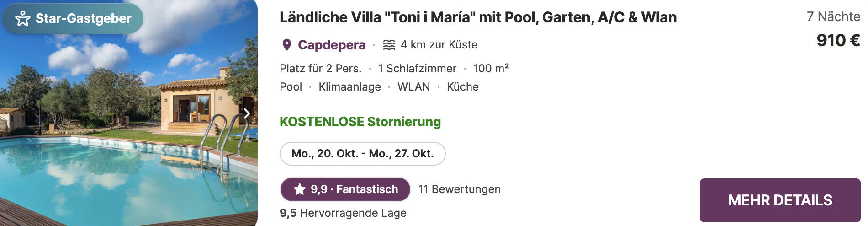Open the Capdepera location link
Image resolution: width=868 pixels, height=226 pixels.
click(x=332, y=45)
